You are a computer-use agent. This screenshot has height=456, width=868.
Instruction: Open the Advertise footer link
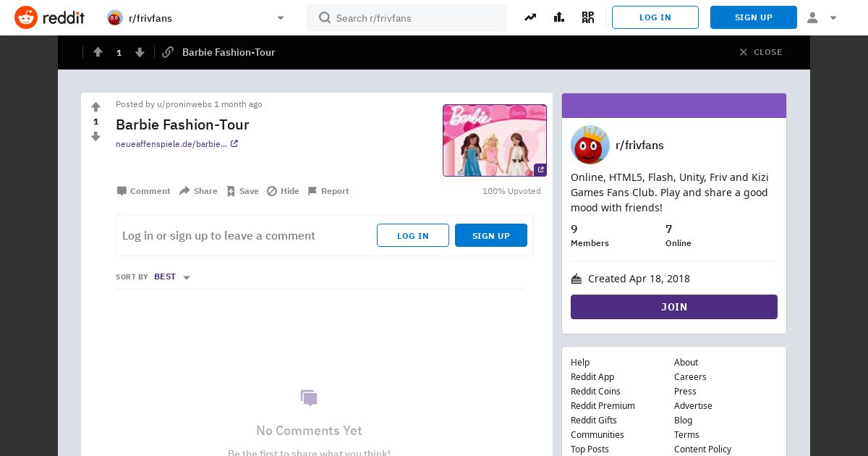[x=693, y=405]
